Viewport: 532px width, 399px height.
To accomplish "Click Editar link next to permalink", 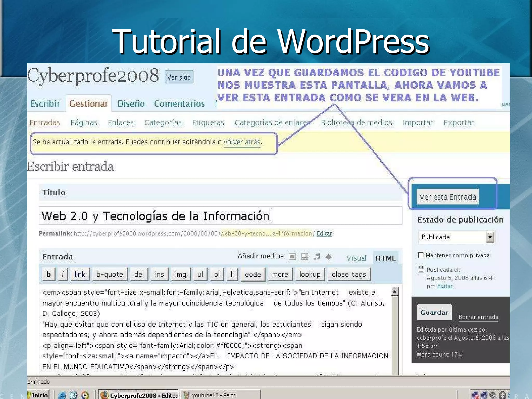I will tap(324, 234).
